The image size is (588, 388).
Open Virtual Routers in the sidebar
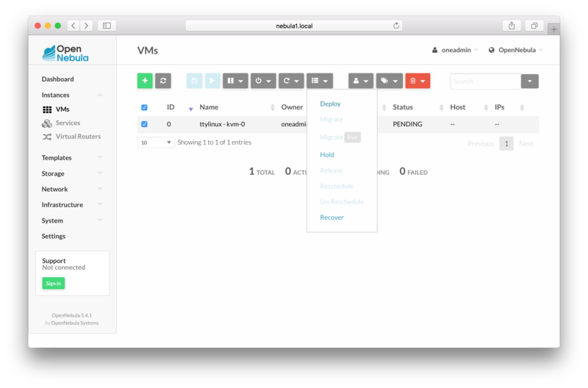coord(78,137)
